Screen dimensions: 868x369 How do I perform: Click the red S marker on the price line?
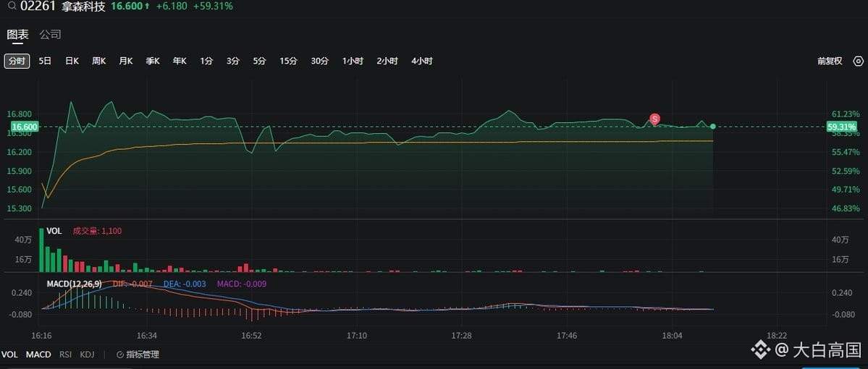[655, 119]
